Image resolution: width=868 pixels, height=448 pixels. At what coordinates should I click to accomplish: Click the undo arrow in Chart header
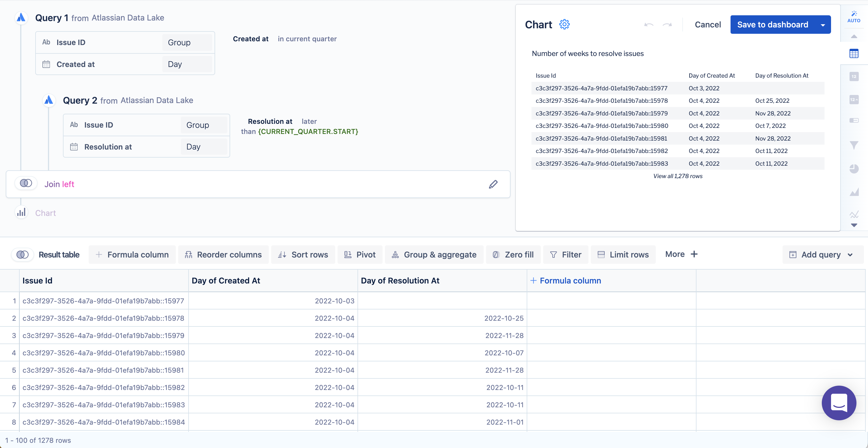(x=649, y=25)
